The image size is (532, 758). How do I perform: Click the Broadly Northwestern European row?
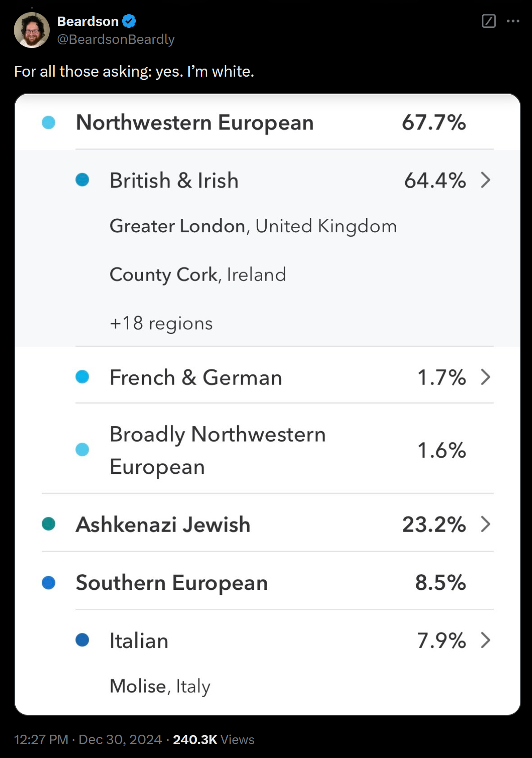tap(285, 450)
